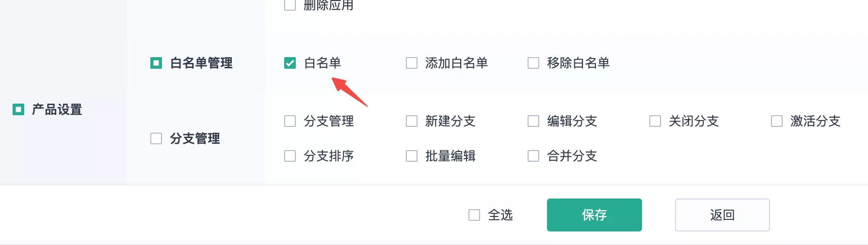Check the 编辑分支 checkbox

pyautogui.click(x=533, y=121)
